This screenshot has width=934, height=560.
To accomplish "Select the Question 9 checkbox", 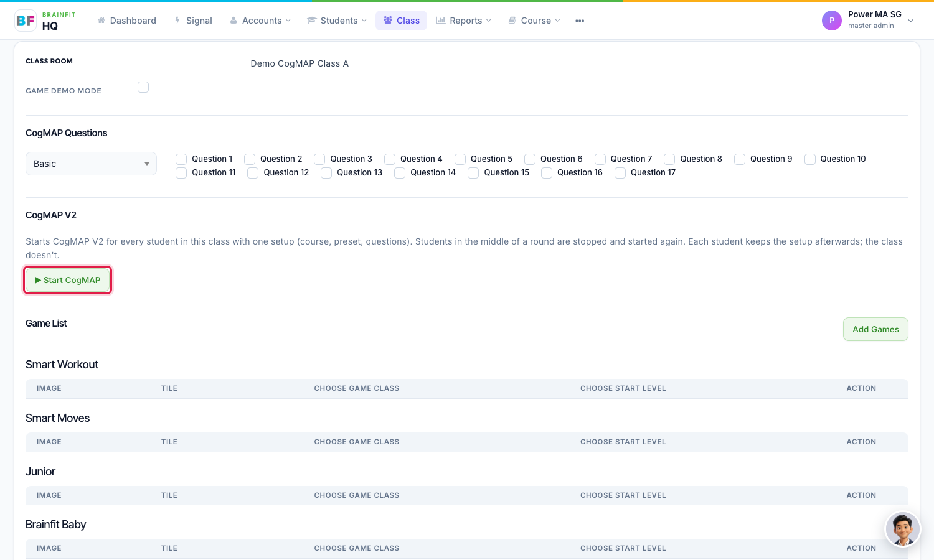I will point(740,159).
